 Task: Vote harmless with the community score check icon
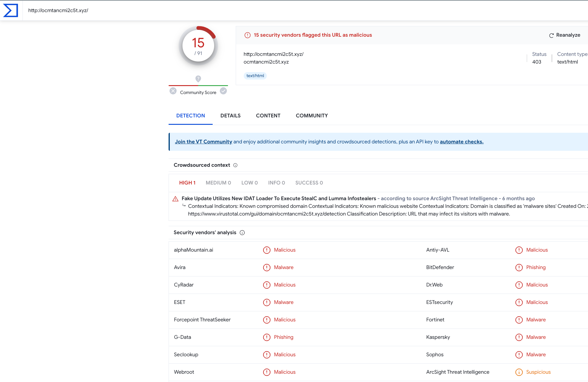pyautogui.click(x=223, y=91)
